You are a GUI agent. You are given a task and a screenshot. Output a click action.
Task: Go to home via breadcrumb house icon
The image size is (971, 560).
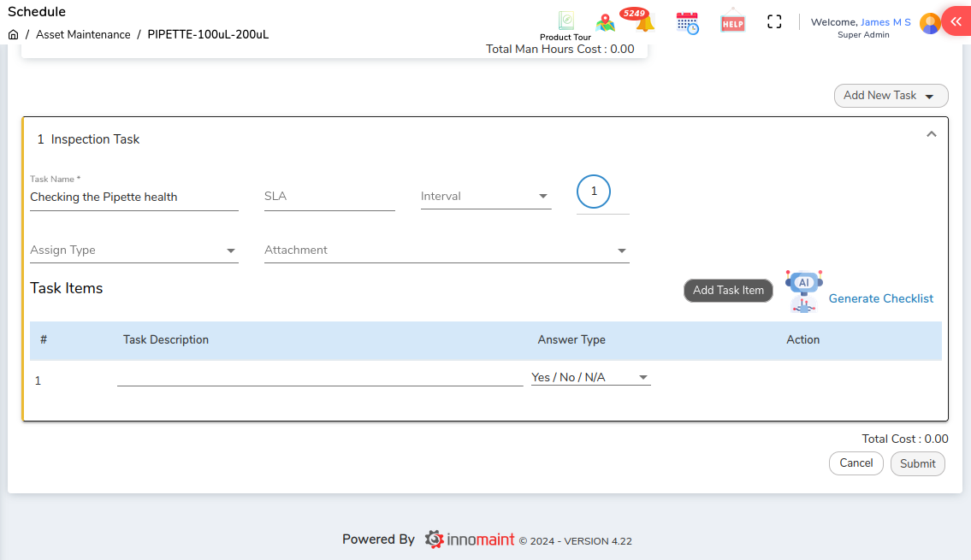coord(13,35)
